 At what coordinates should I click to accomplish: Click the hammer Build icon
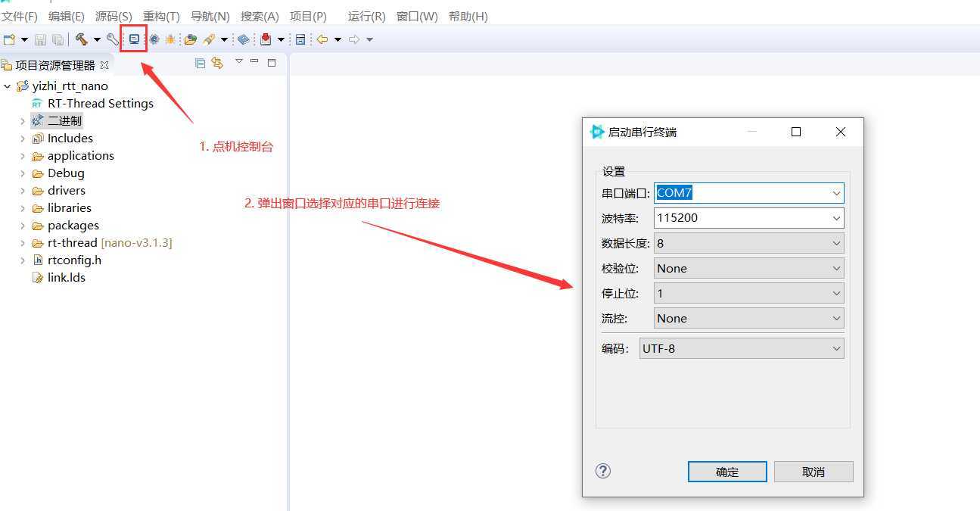point(81,39)
